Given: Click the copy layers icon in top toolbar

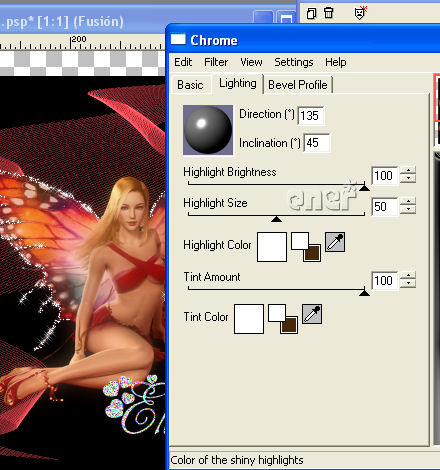Looking at the screenshot, I should click(311, 13).
